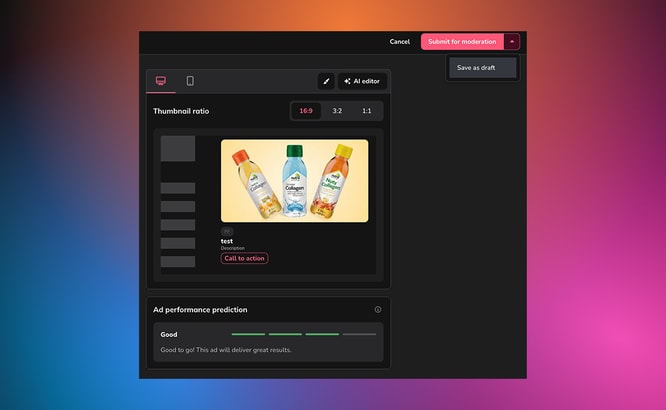Click the Good performance rating bar
Viewport: 666px width, 410px height.
tap(304, 334)
